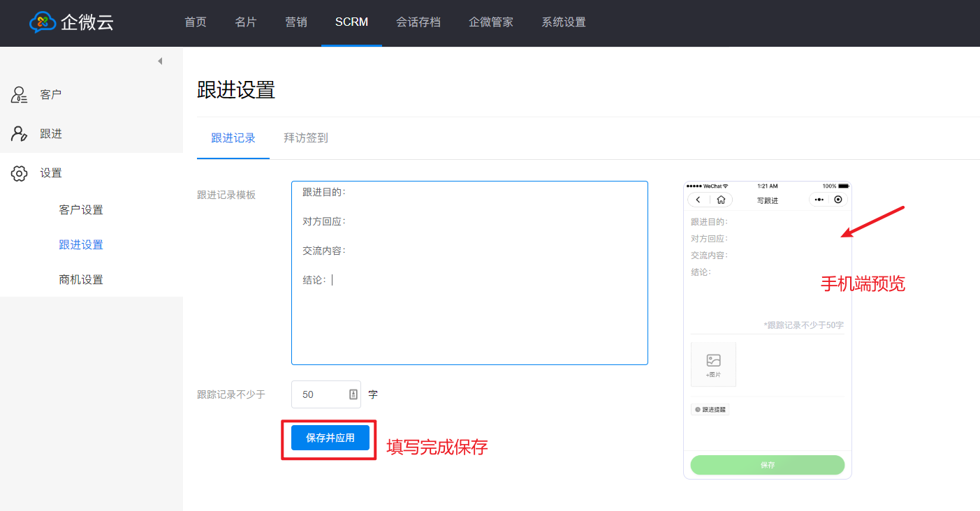The height and width of the screenshot is (511, 980).
Task: Click the +图片 add image tile
Action: pos(713,364)
